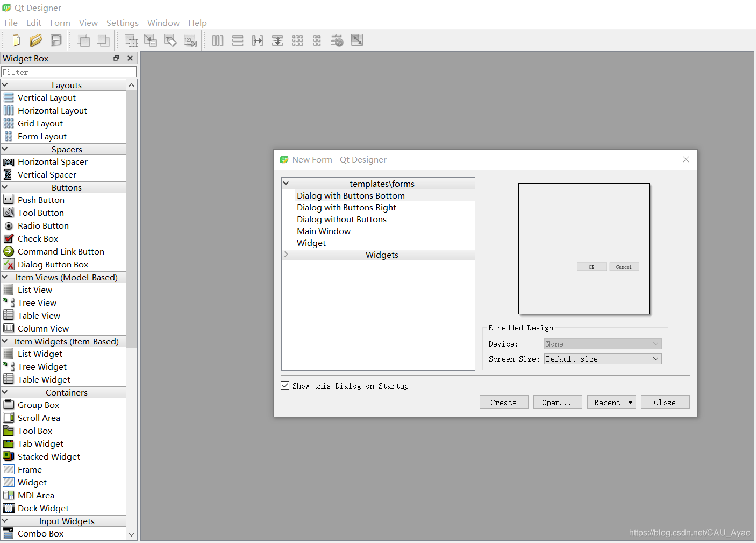Image resolution: width=756 pixels, height=543 pixels.
Task: Click the Adjust Size toolbar icon
Action: (357, 40)
